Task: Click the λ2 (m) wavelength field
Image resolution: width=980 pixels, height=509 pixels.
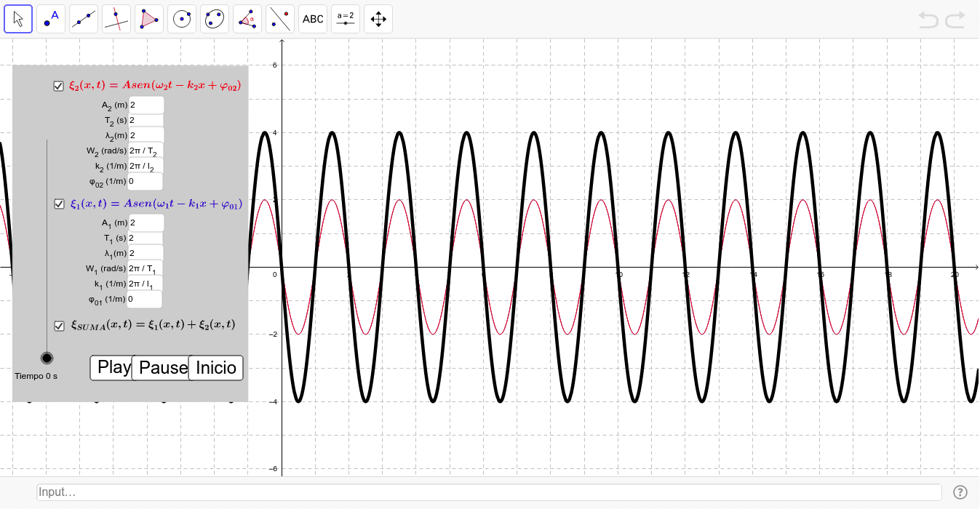Action: [146, 135]
